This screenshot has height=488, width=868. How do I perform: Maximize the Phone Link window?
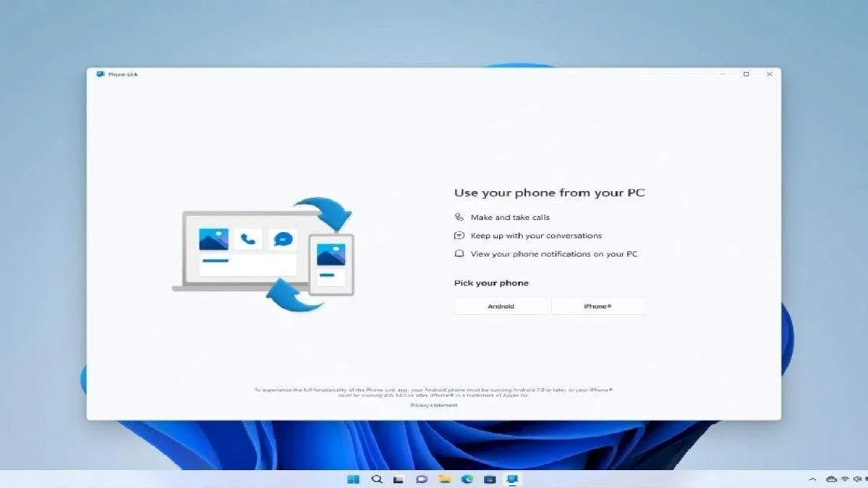[x=746, y=74]
